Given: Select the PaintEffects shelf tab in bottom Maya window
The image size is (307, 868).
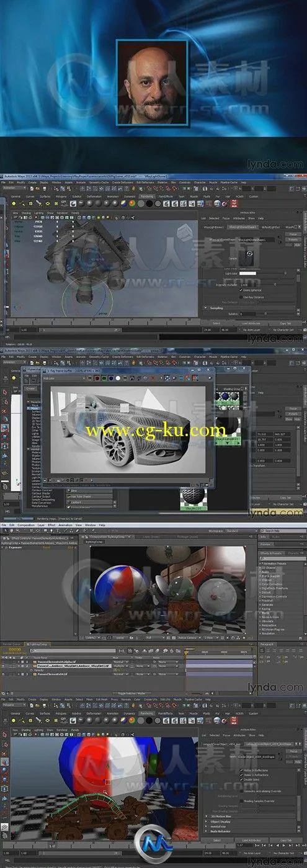Looking at the screenshot, I should click(x=166, y=714).
